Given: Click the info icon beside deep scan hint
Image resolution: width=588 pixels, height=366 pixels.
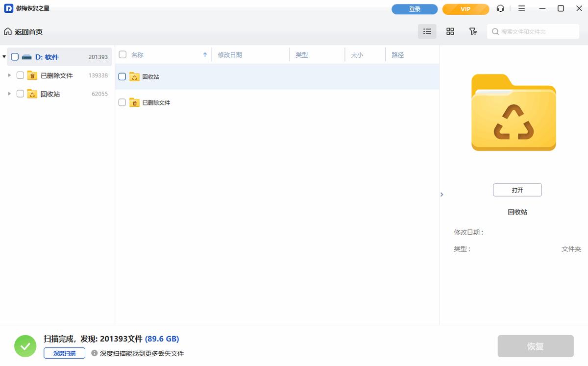Looking at the screenshot, I should pyautogui.click(x=95, y=353).
